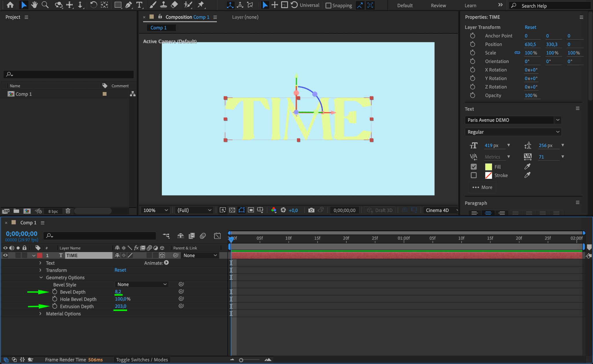Enable the Snapping checkbox
The height and width of the screenshot is (364, 593).
pos(328,5)
